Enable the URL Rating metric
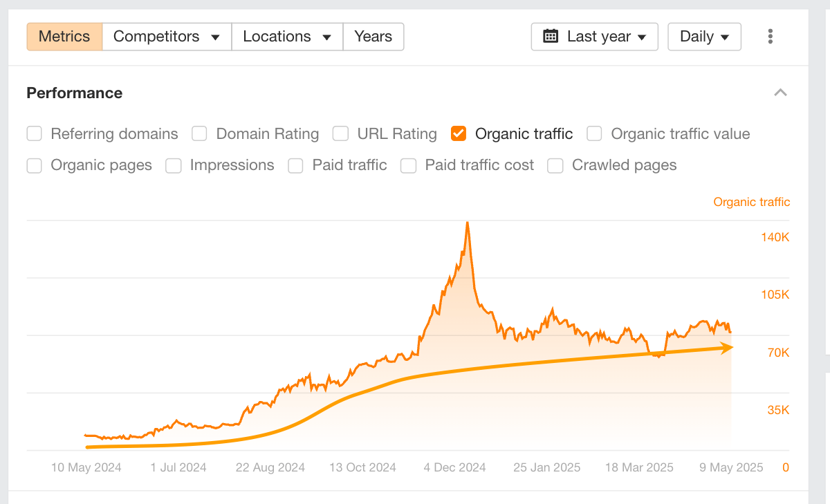 (x=340, y=133)
